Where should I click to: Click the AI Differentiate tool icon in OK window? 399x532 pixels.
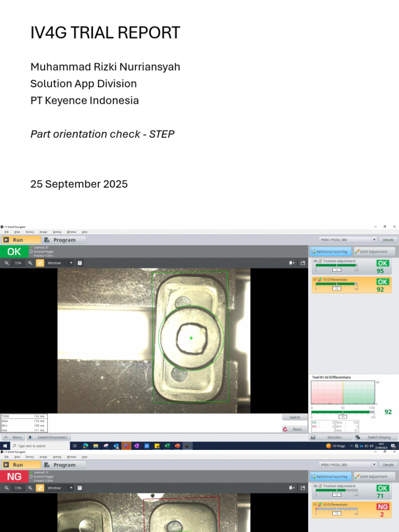point(320,280)
